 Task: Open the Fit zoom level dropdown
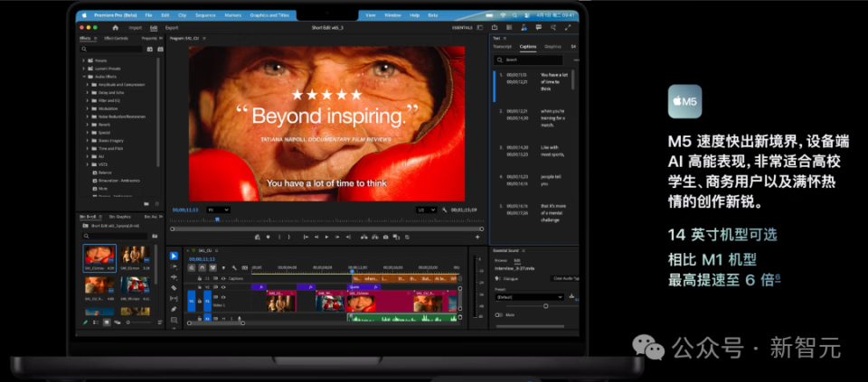(218, 210)
